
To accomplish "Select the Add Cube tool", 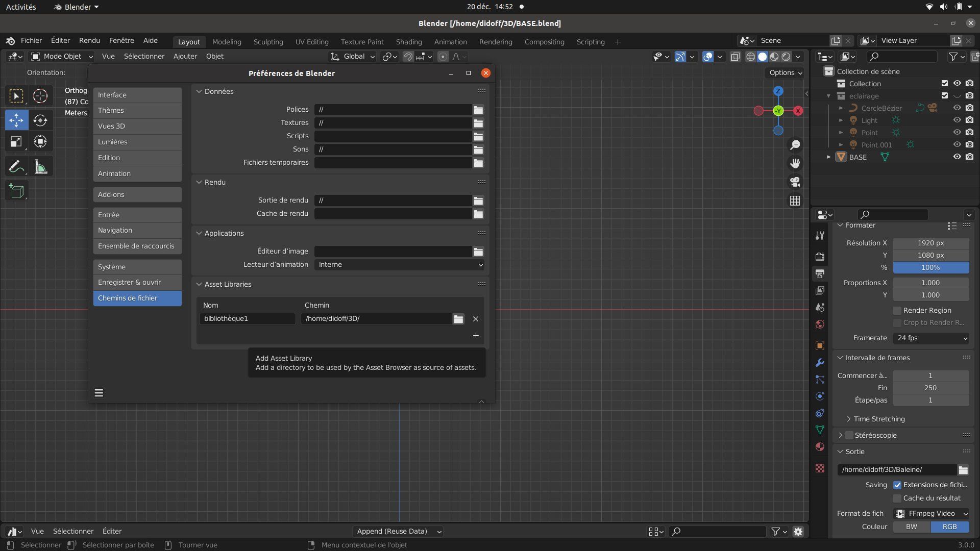I will pyautogui.click(x=16, y=191).
